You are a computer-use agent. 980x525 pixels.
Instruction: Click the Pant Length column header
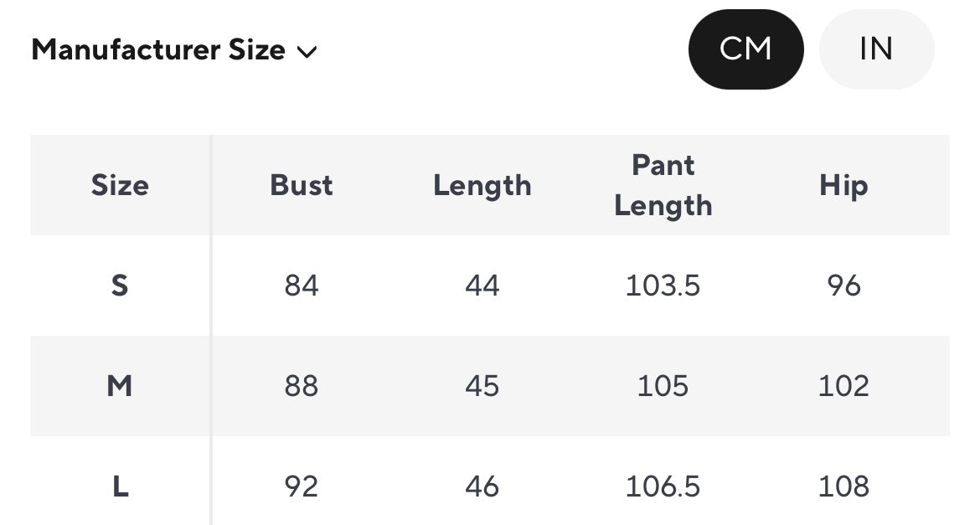[x=663, y=185]
